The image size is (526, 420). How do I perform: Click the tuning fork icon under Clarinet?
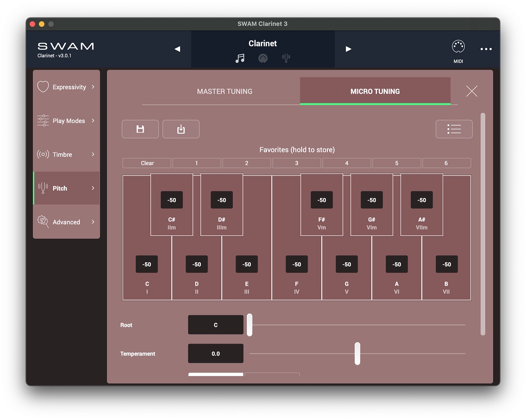tap(286, 58)
